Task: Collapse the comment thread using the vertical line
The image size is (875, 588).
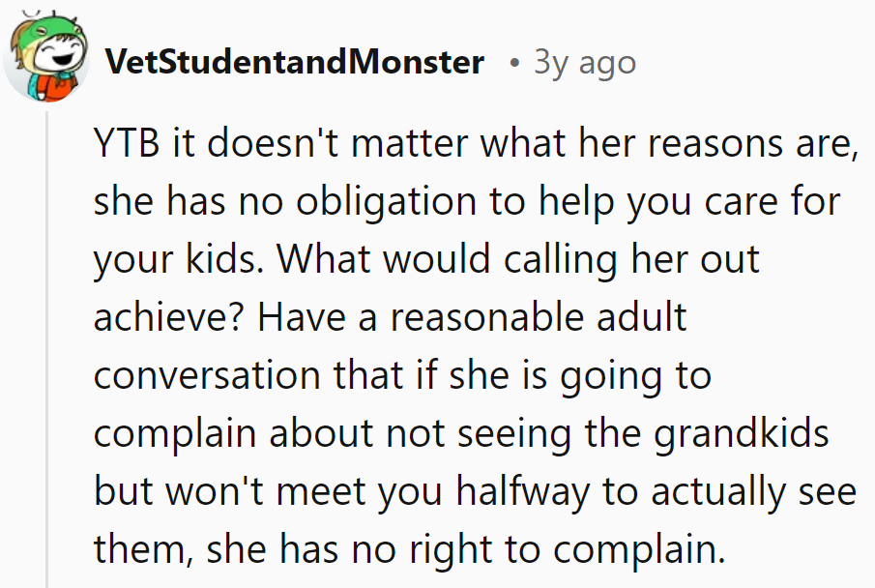Action: click(46, 348)
